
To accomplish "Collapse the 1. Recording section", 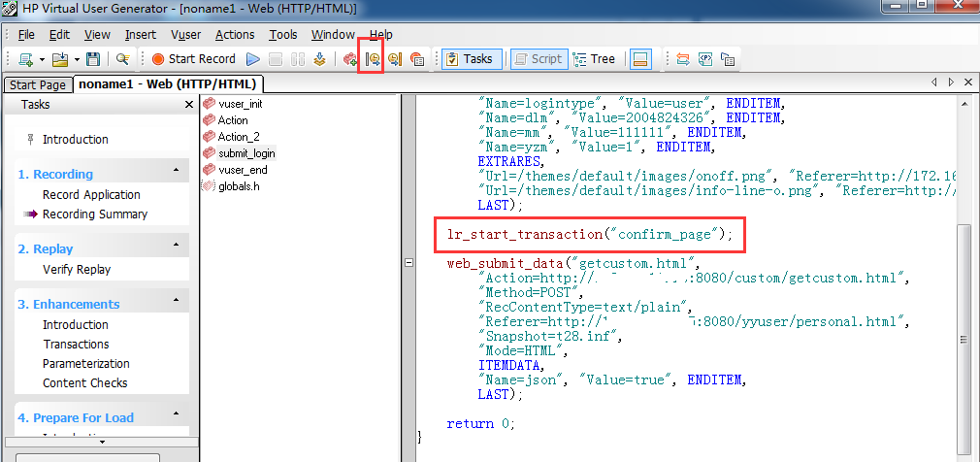I will click(177, 170).
